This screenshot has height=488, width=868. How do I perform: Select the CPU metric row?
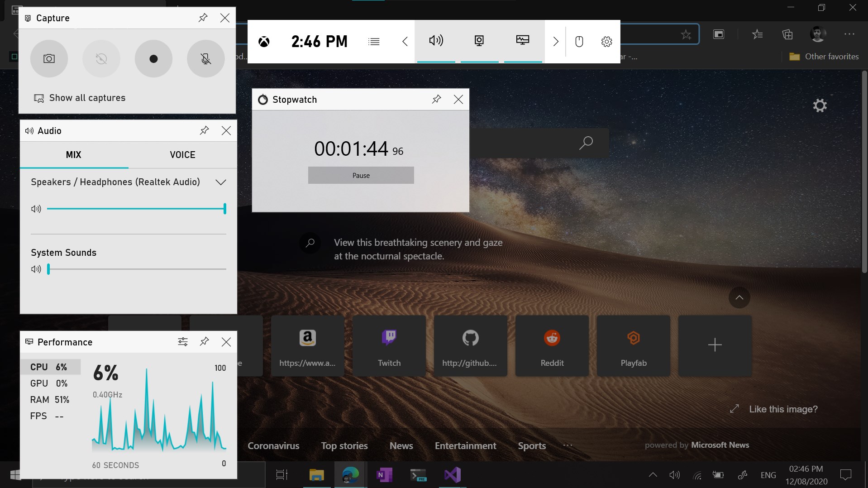coord(50,367)
